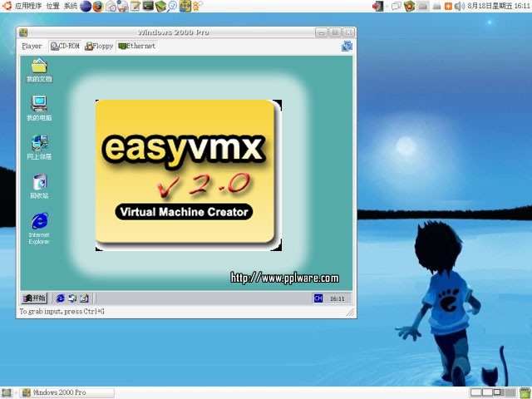Open the volume speaker control

click(x=459, y=6)
